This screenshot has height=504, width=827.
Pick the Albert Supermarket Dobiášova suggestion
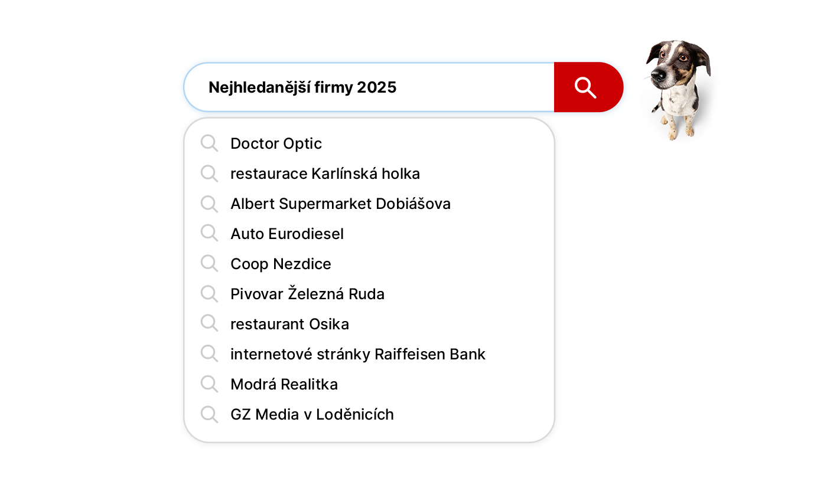coord(340,204)
